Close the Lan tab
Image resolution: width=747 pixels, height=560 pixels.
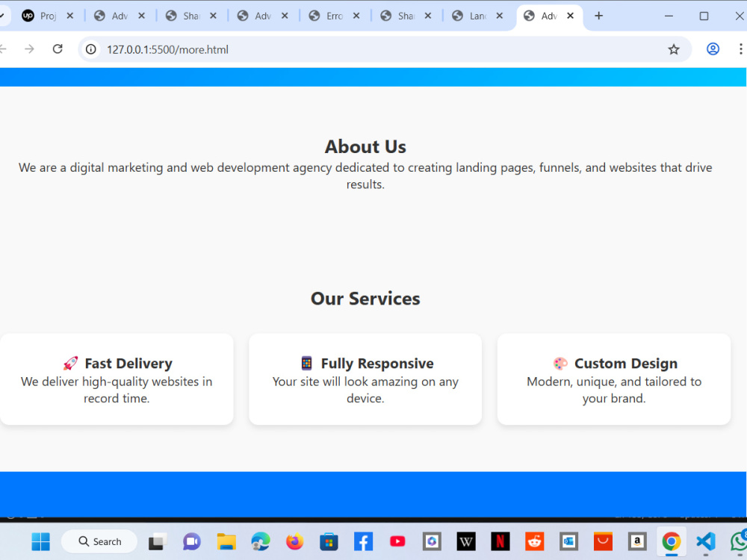coord(499,16)
